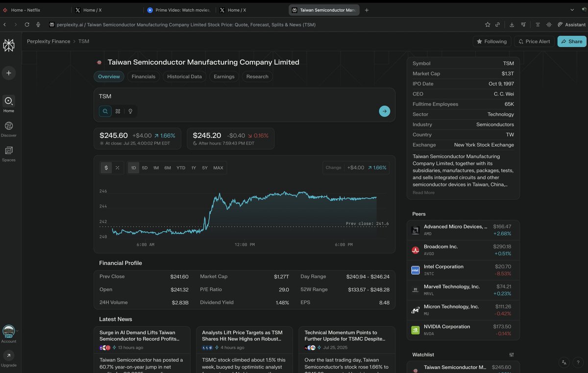
Task: Click the NVIDIA peer logo icon
Action: coord(416,330)
